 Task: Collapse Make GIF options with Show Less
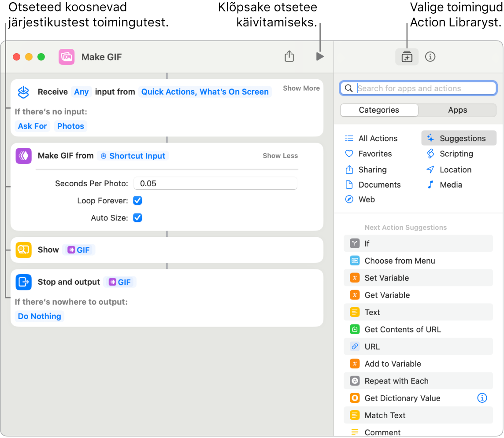point(280,156)
